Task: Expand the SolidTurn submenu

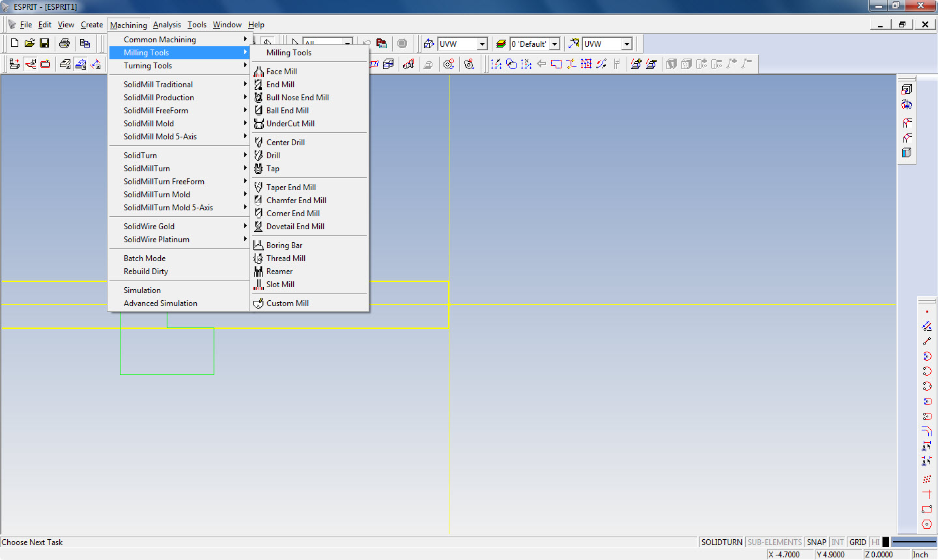Action: pos(180,156)
